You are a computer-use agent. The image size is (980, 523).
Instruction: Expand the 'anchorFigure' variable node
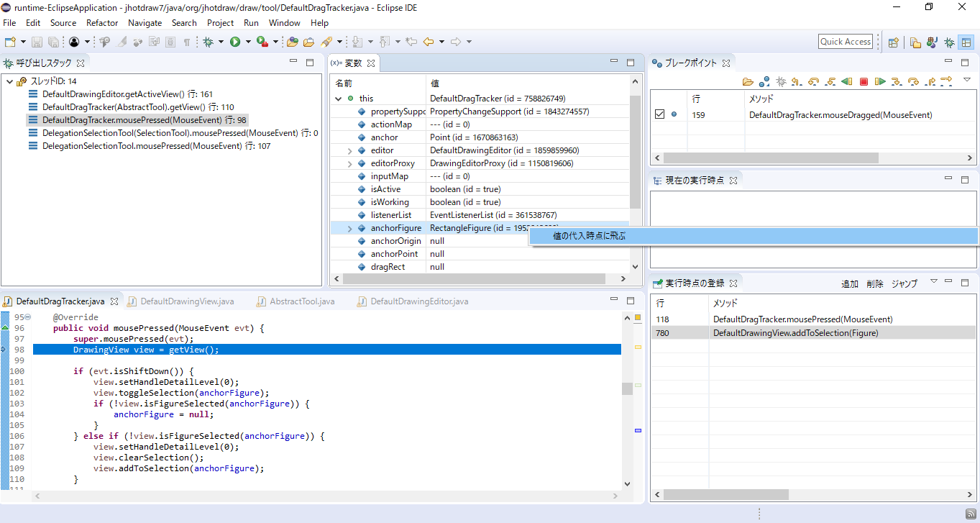click(350, 228)
